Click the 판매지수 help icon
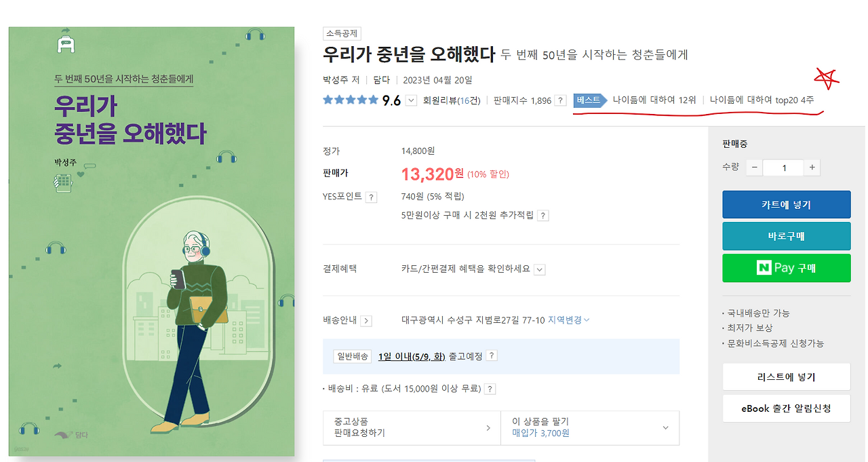 [559, 100]
